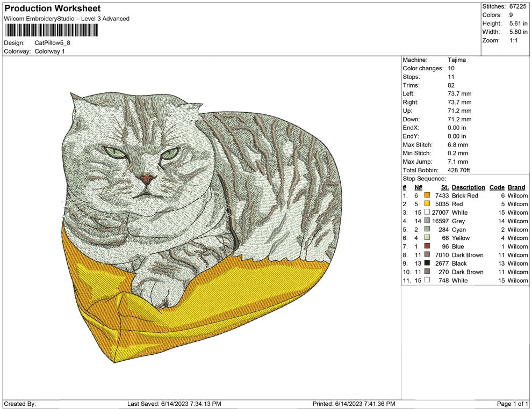Viewport: 532px width, 409px height.
Task: Click the Brand column header
Action: 516,187
